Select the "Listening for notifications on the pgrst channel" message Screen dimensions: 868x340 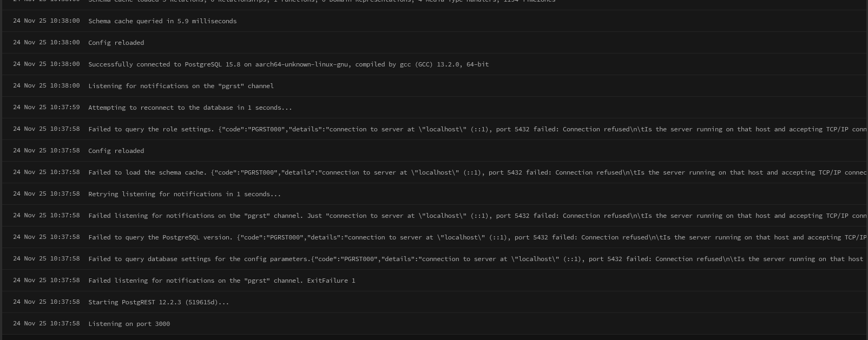(181, 86)
